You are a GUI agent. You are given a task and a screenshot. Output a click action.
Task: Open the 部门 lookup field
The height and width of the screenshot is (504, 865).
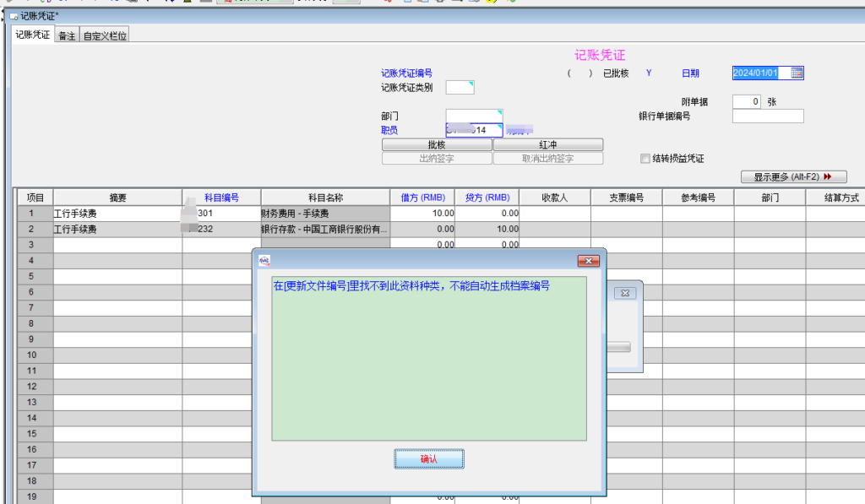(474, 116)
